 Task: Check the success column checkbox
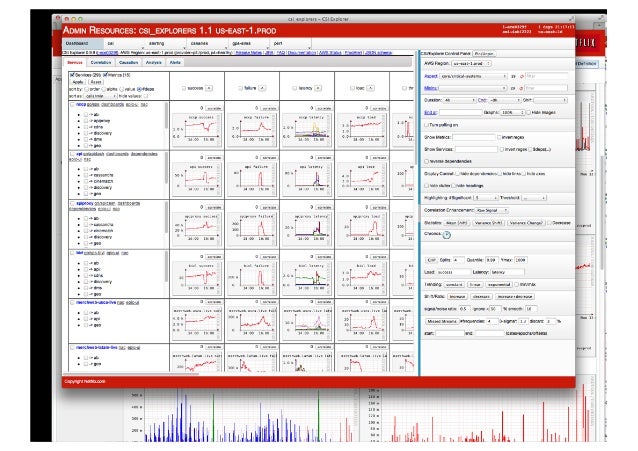coord(184,88)
